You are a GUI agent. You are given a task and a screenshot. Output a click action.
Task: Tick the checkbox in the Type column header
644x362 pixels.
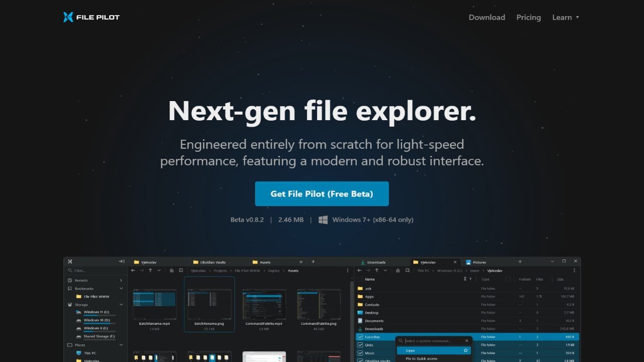tap(508, 279)
